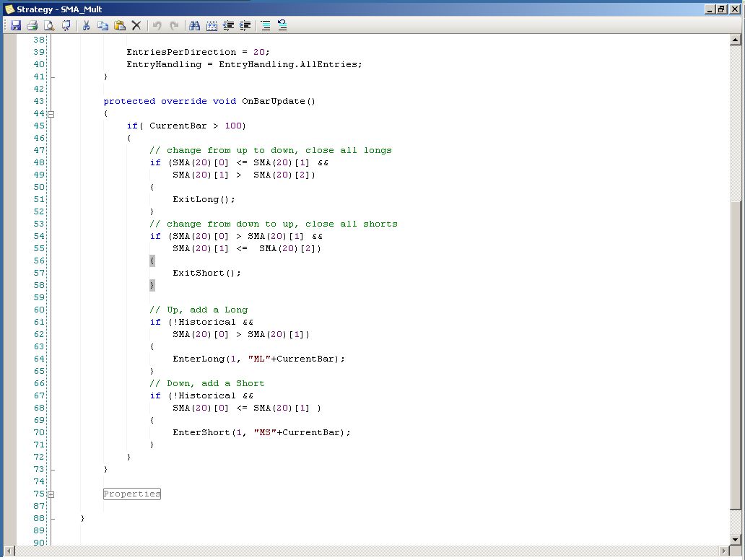
Task: Expand the collapsed Properties region at line 75
Action: coord(51,494)
